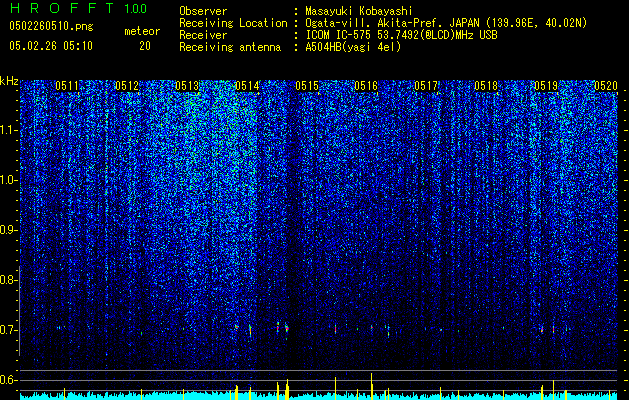
Task: Click the kHz axis unit label
Action: [x=9, y=81]
